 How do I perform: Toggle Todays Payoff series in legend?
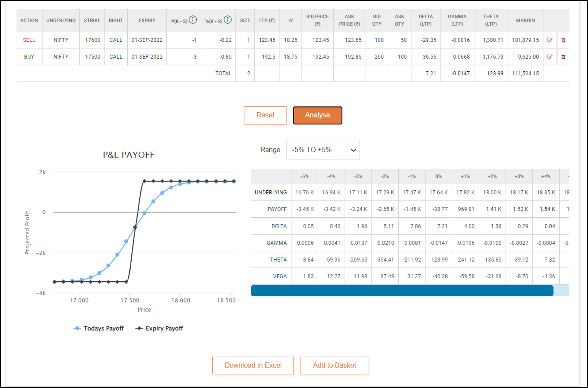point(99,328)
